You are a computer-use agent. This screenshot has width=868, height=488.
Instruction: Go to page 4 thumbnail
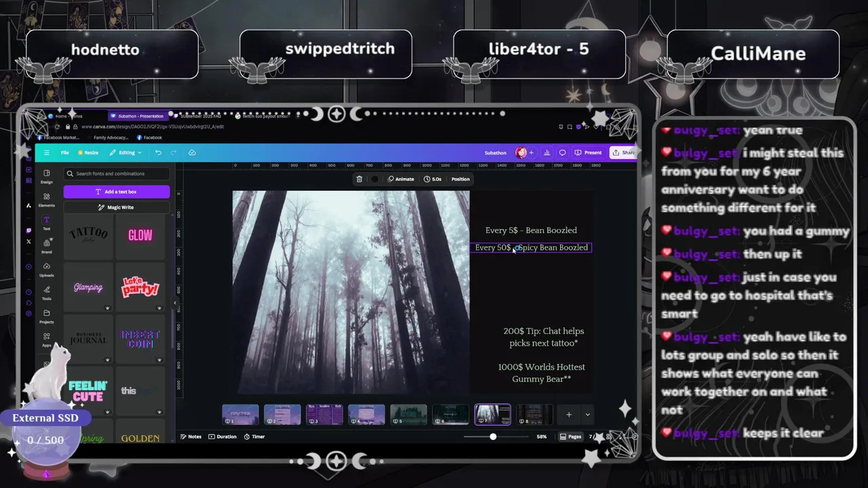tap(366, 415)
